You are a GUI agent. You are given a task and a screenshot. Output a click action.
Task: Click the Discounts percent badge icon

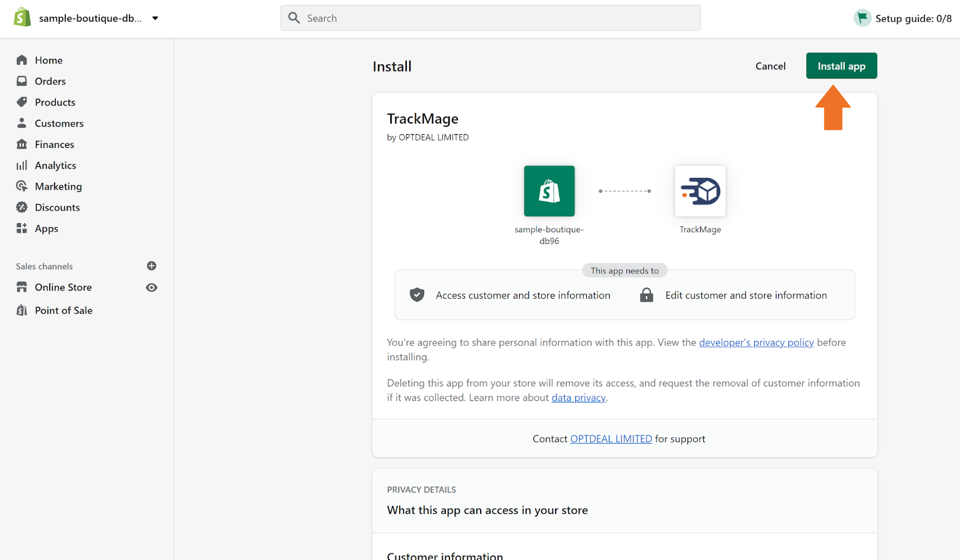coord(22,207)
